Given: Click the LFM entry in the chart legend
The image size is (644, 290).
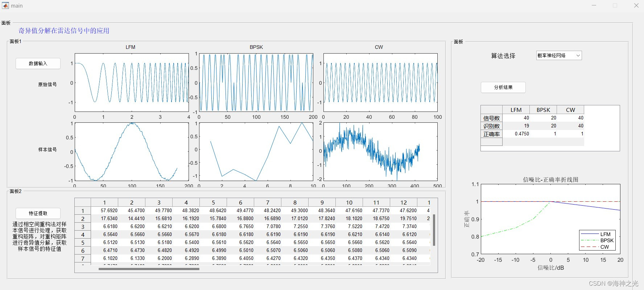Looking at the screenshot, I should tap(597, 234).
